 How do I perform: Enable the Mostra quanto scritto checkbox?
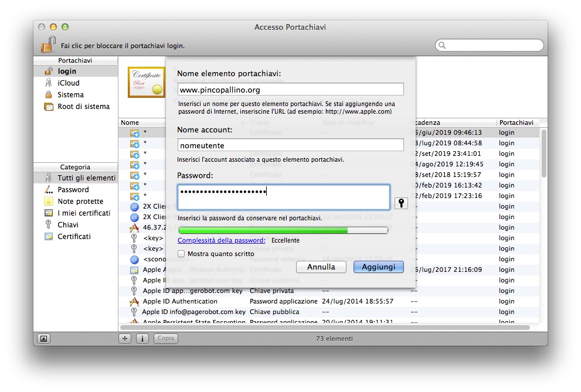(x=182, y=254)
